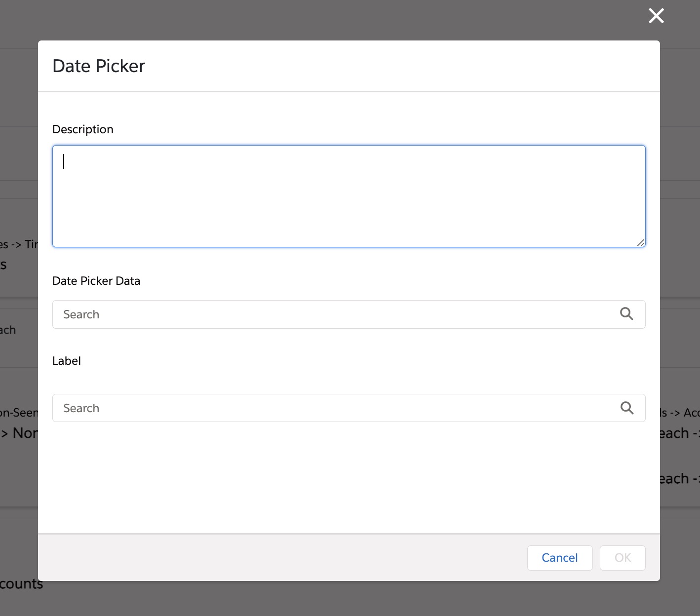Click the backdrop text 'Non' left of dialog
This screenshot has height=616, width=700.
coord(24,433)
